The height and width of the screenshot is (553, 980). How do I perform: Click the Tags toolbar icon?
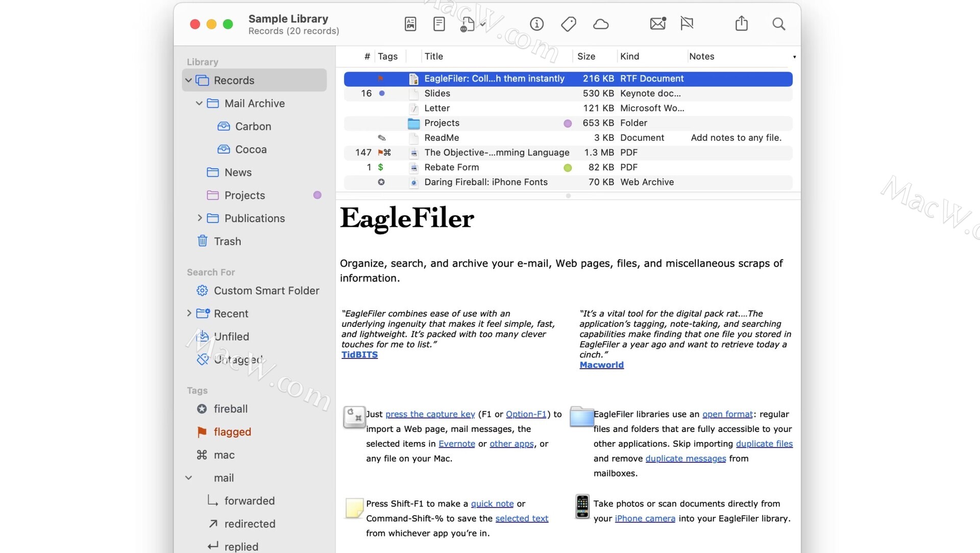tap(568, 24)
